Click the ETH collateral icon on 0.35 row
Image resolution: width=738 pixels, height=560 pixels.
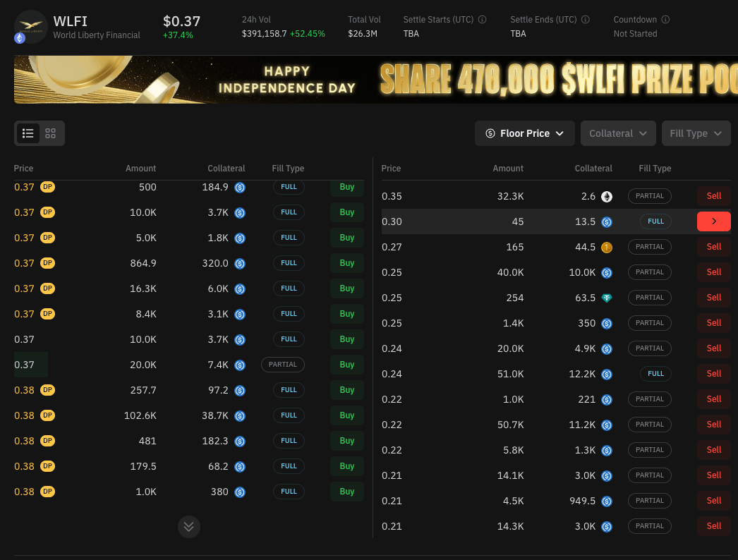pyautogui.click(x=607, y=197)
